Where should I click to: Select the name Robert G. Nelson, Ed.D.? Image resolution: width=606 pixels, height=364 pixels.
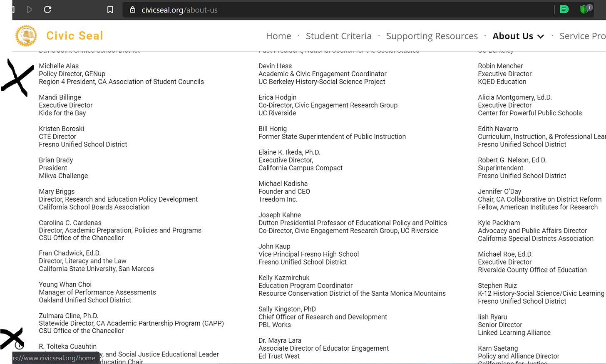(512, 160)
